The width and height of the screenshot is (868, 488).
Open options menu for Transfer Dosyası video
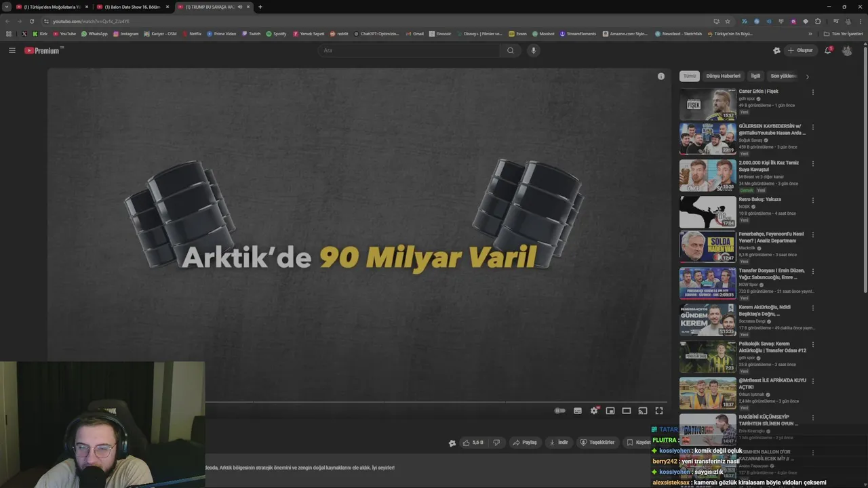pyautogui.click(x=813, y=271)
